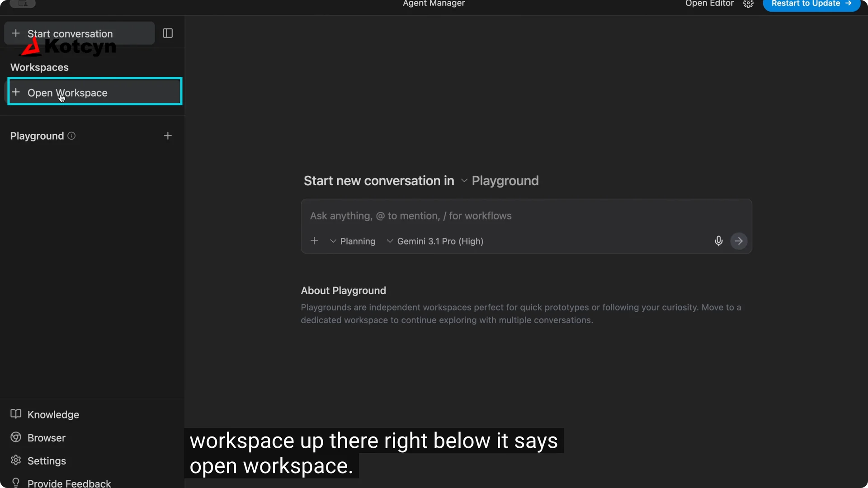Open the Browser section
This screenshot has height=488, width=868.
click(38, 437)
